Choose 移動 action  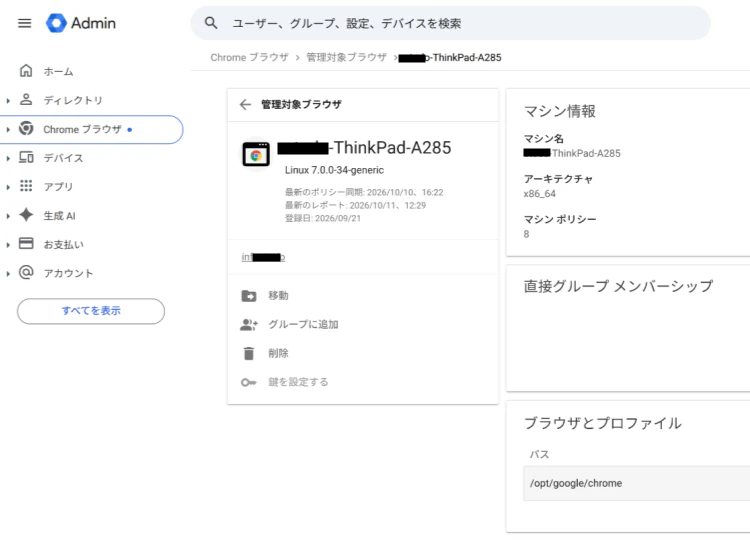click(278, 296)
